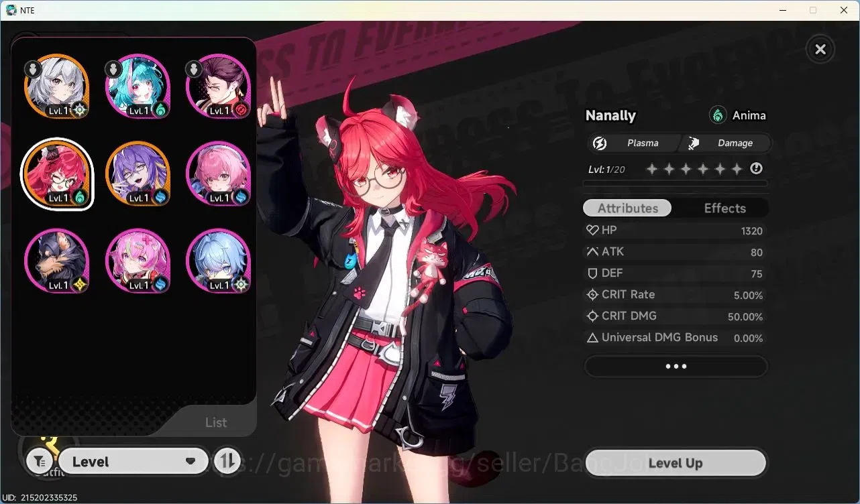Expand more attributes with the three-dot bar

(x=676, y=367)
